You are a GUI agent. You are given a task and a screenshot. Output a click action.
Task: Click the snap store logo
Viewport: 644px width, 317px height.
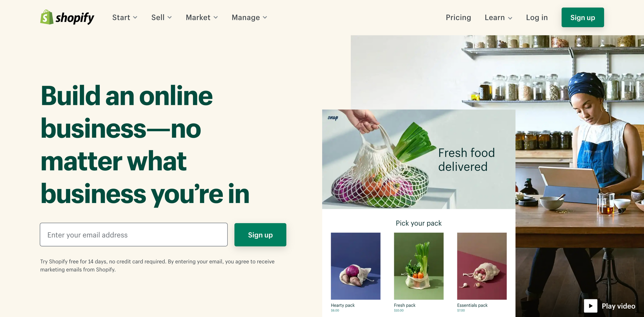[x=333, y=118]
